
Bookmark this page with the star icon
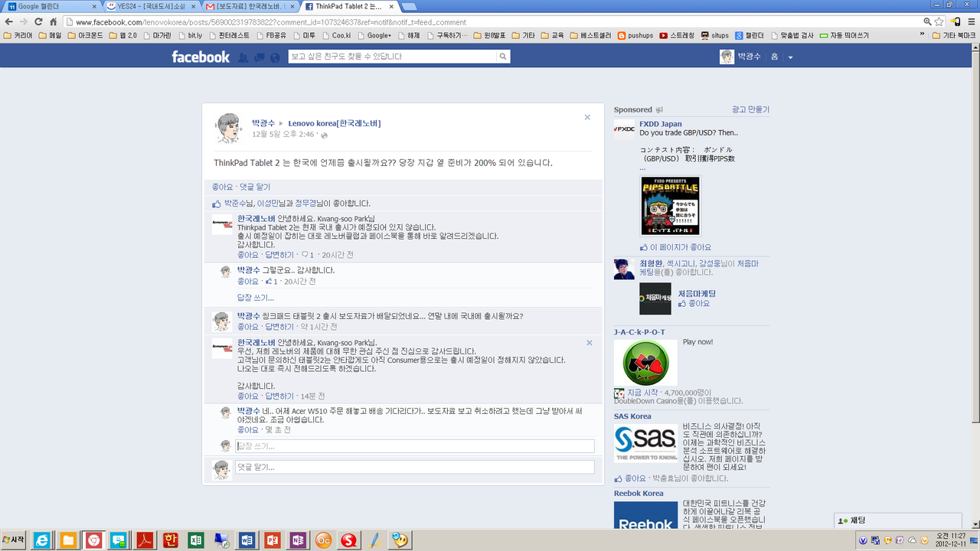tap(939, 21)
